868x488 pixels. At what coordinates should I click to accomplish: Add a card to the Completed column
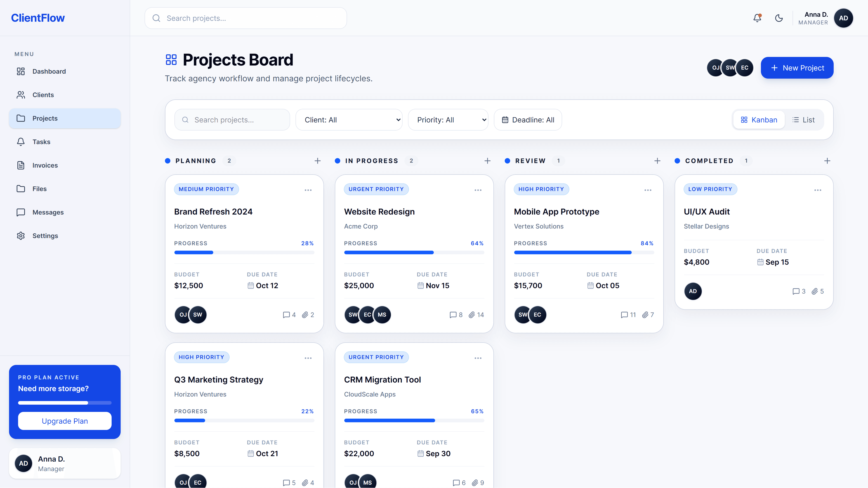[x=827, y=161]
